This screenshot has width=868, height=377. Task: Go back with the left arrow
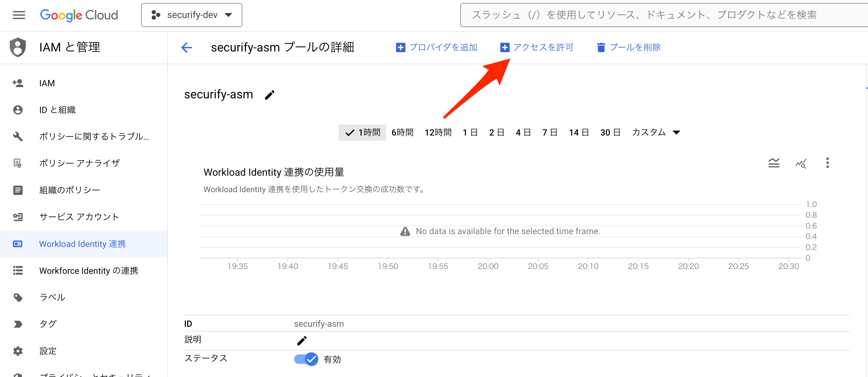(187, 48)
